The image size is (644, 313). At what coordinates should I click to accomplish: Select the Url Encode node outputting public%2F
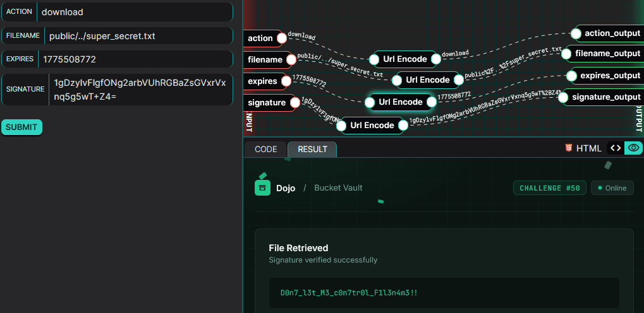pos(428,80)
